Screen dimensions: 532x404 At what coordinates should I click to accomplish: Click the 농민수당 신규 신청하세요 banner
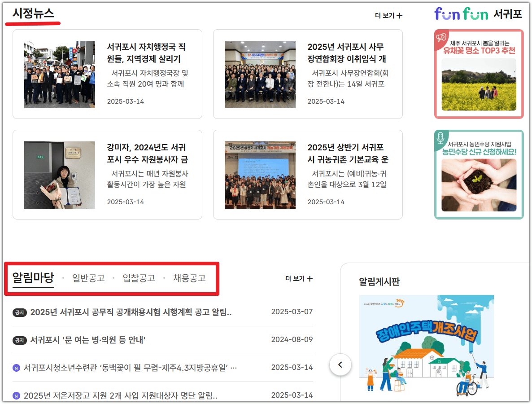478,174
